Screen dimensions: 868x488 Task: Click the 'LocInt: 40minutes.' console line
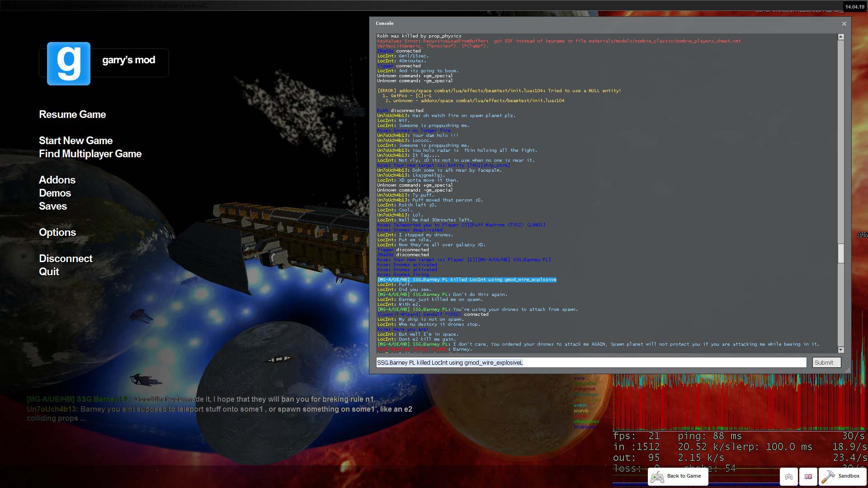click(401, 61)
